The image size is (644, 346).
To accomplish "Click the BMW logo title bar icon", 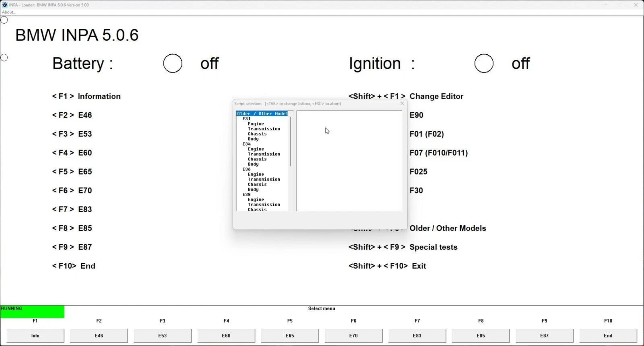I will 4,5.
